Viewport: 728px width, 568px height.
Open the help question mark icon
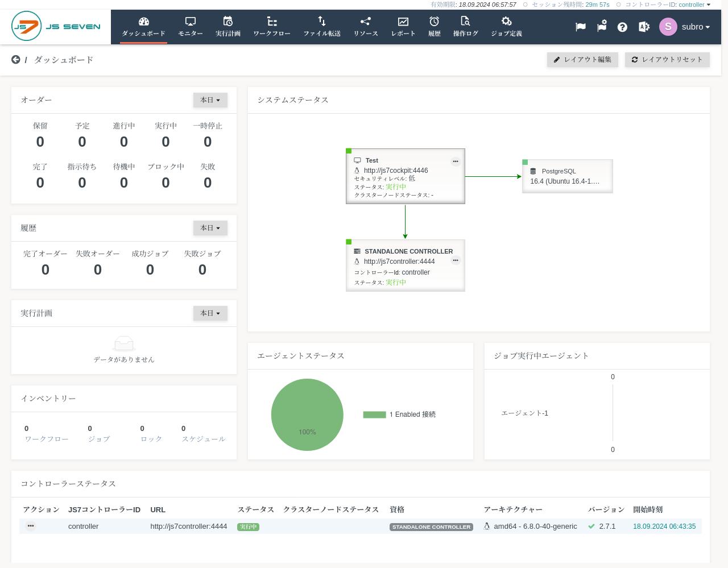pyautogui.click(x=622, y=27)
